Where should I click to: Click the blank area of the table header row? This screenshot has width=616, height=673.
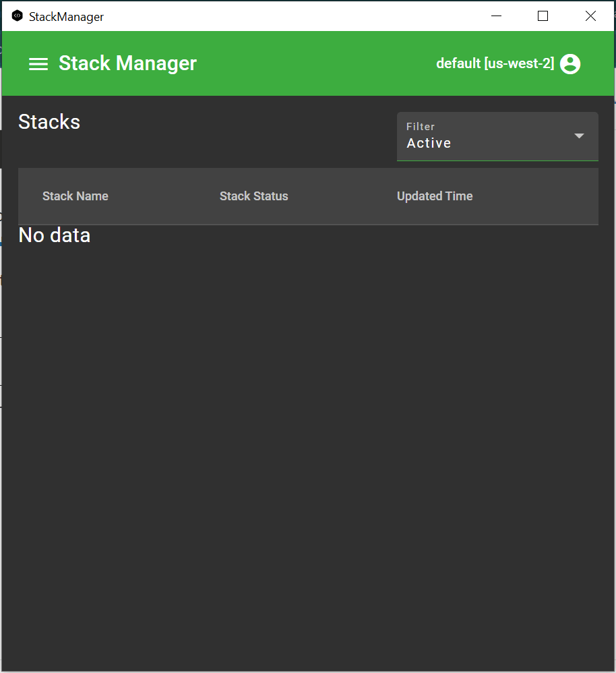[x=539, y=196]
